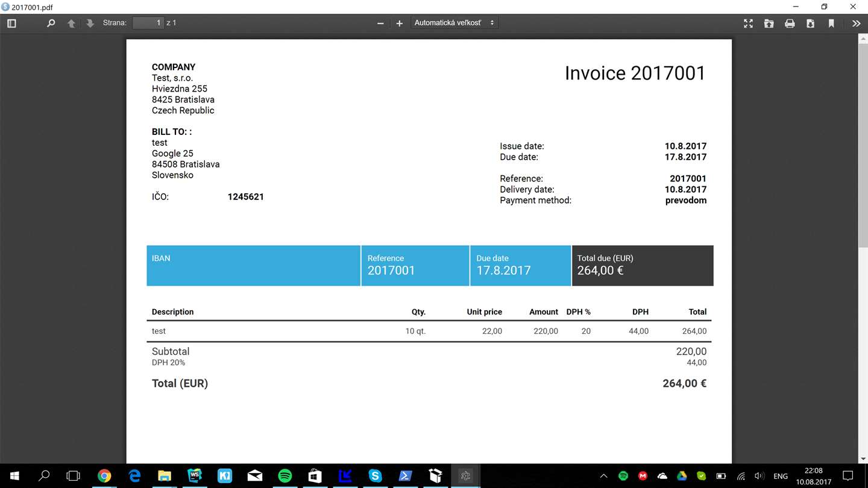Open Spotify from the taskbar

click(285, 476)
